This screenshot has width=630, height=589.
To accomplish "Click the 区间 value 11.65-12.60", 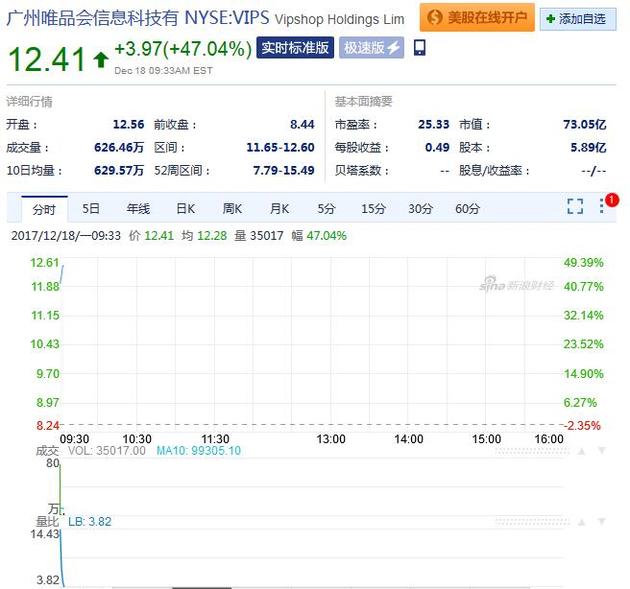I will 280,147.
